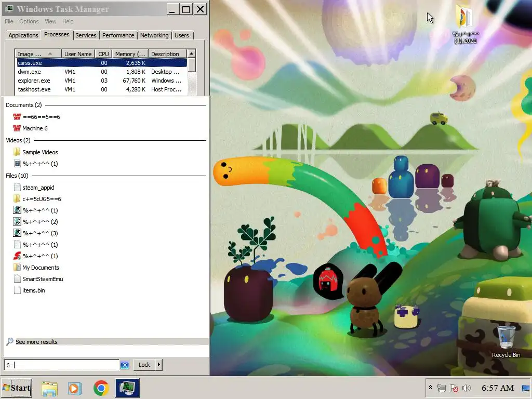Click the Show desktop icon by the clock
The image size is (532, 399).
click(x=526, y=388)
